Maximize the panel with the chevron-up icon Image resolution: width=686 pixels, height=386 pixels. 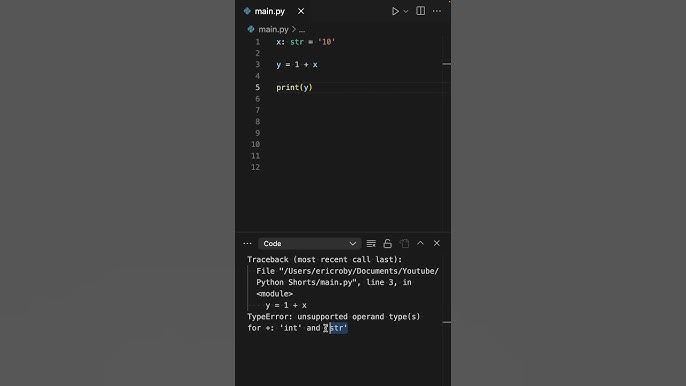click(x=420, y=243)
